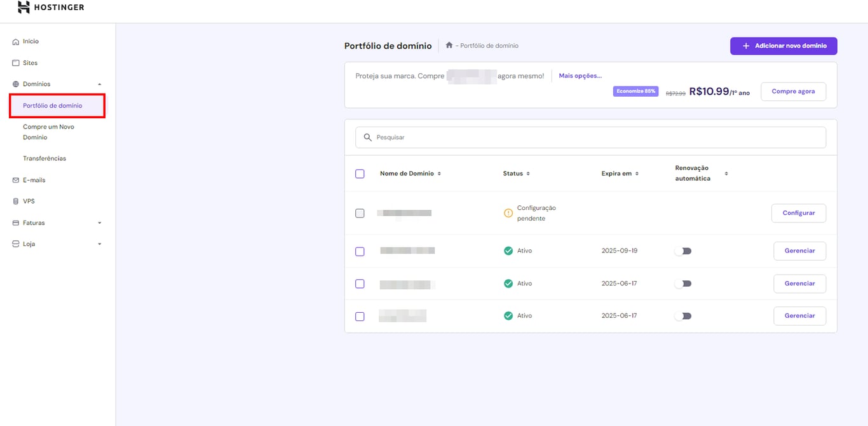Viewport: 868px width, 426px height.
Task: Click the VPS server icon
Action: 16,202
